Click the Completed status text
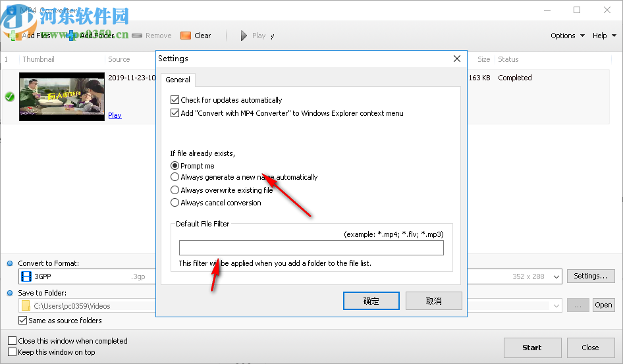 pos(515,78)
